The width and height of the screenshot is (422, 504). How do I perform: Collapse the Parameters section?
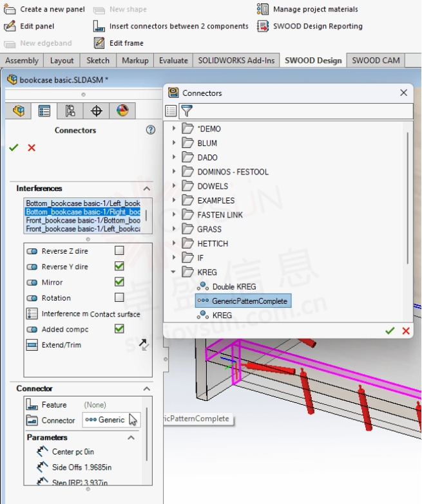[x=131, y=438]
